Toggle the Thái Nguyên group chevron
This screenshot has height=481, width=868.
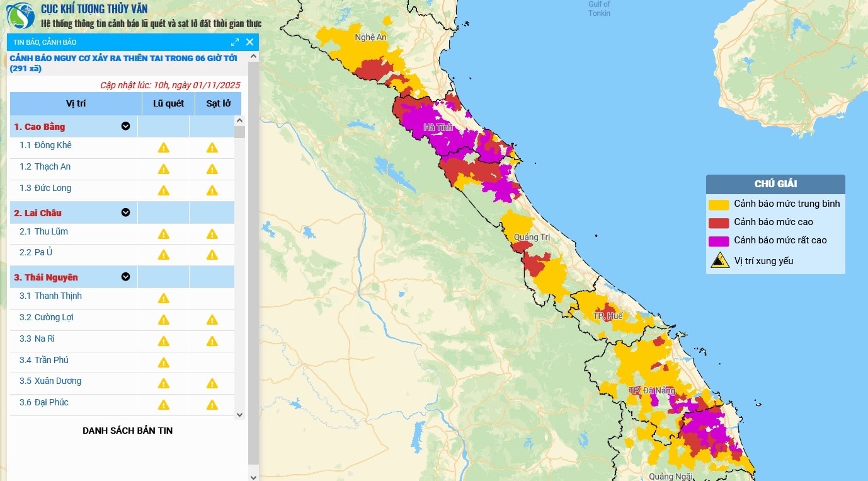(x=125, y=277)
